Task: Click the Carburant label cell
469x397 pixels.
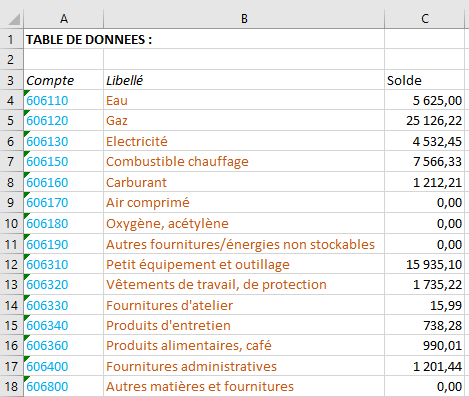Action: [244, 182]
